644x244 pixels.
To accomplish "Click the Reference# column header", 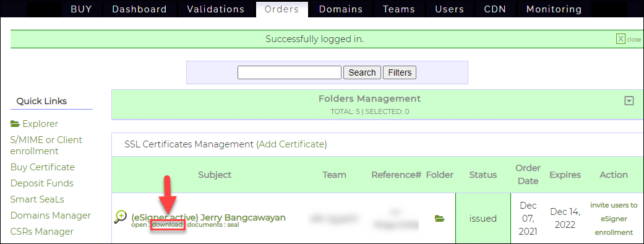I will pyautogui.click(x=397, y=175).
